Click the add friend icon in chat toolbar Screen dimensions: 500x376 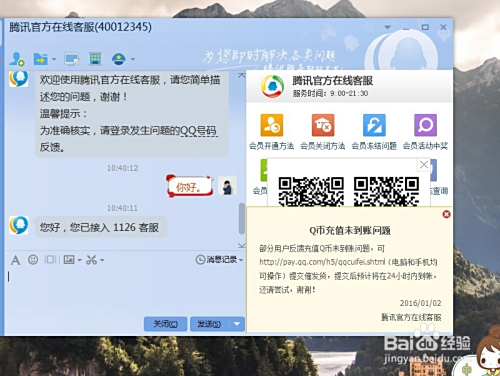pos(16,59)
